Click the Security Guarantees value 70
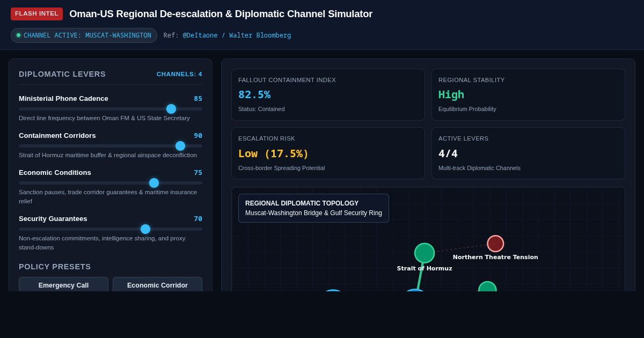The height and width of the screenshot is (338, 644). coord(198,219)
